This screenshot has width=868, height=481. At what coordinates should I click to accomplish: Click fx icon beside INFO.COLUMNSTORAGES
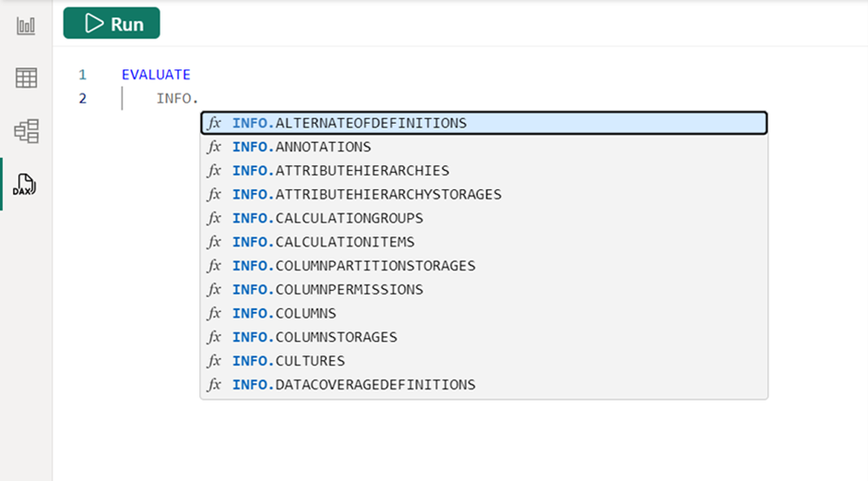coord(214,338)
